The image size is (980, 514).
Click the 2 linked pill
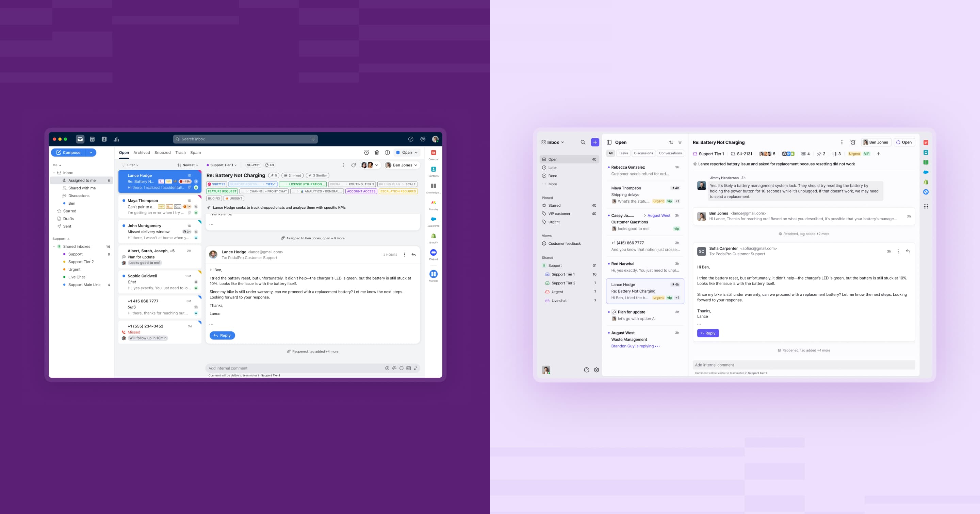coord(292,175)
